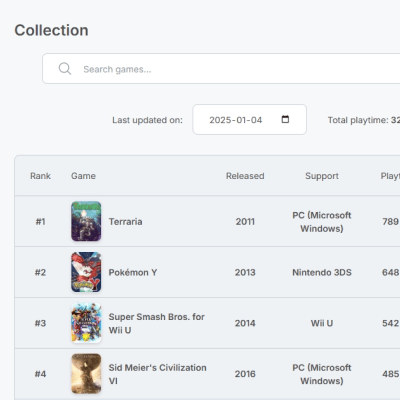Click the 648 playtime value
This screenshot has height=400, width=400.
[x=390, y=272]
